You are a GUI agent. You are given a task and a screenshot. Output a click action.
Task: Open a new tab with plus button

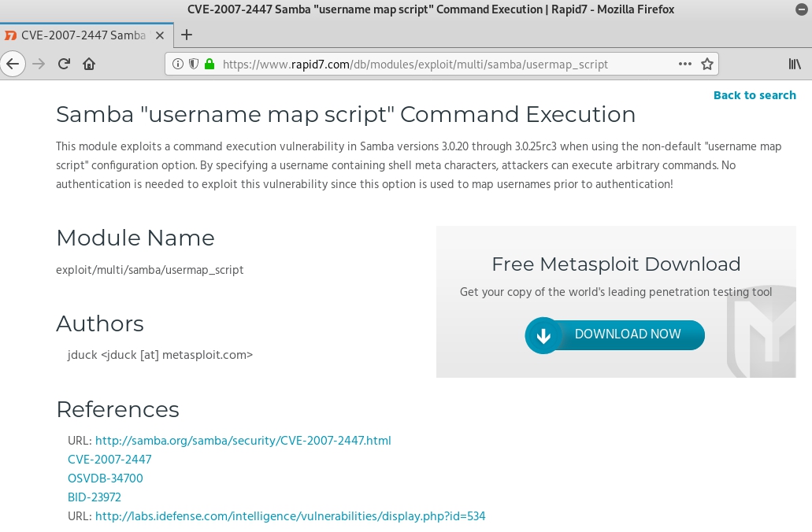point(187,35)
